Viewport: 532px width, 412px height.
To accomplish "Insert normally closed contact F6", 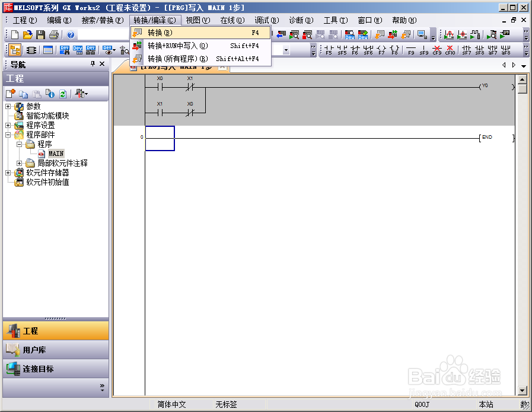I will click(355, 50).
